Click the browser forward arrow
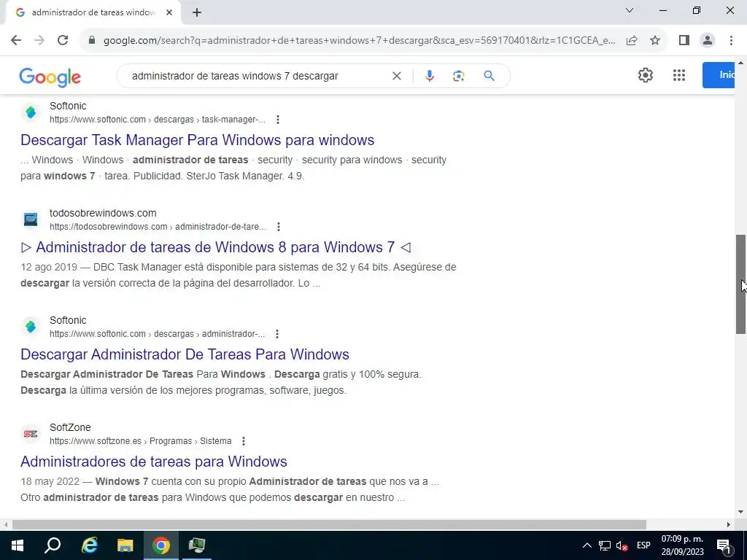Viewport: 747px width, 560px height. coord(39,41)
